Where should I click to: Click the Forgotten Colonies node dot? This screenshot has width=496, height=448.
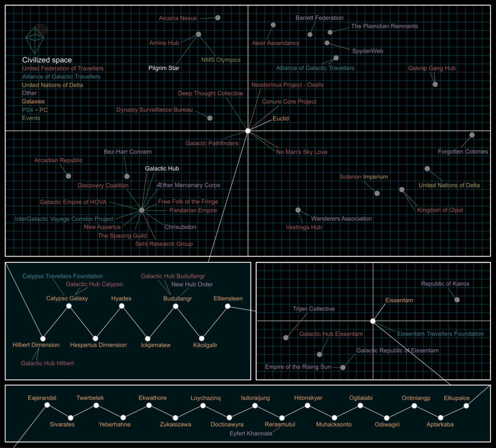pos(472,135)
